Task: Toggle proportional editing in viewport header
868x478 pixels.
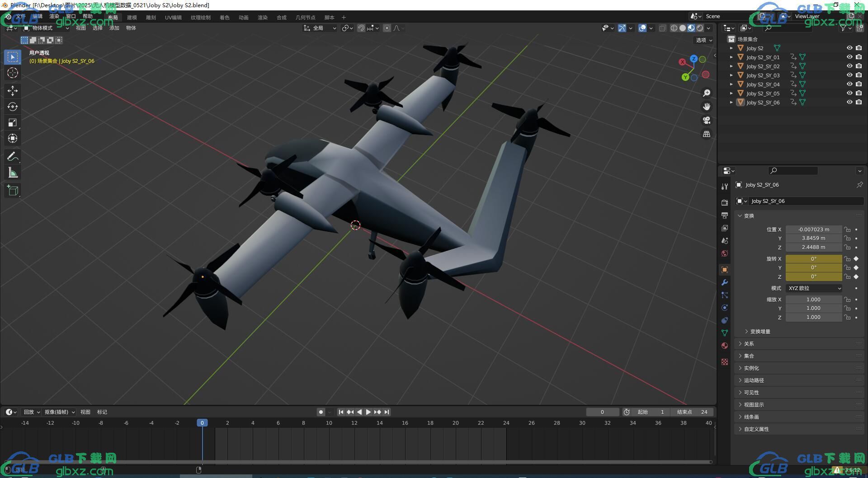Action: [x=387, y=28]
